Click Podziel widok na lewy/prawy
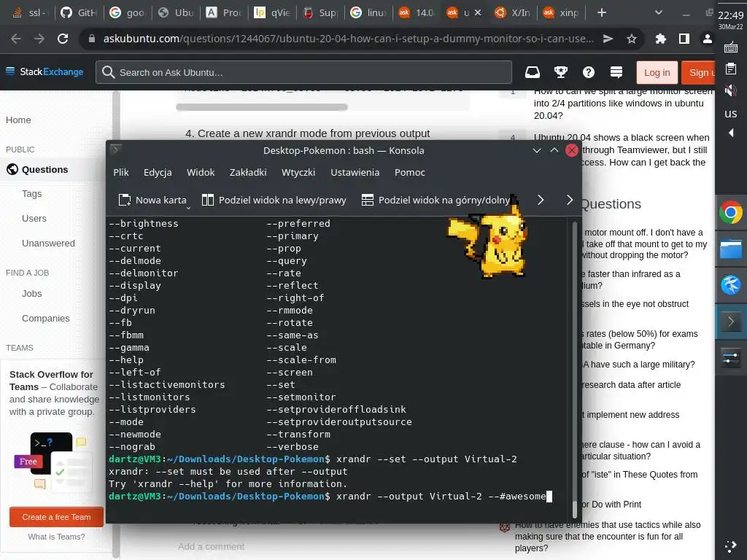Viewport: 747px width, 560px height. coord(274,200)
